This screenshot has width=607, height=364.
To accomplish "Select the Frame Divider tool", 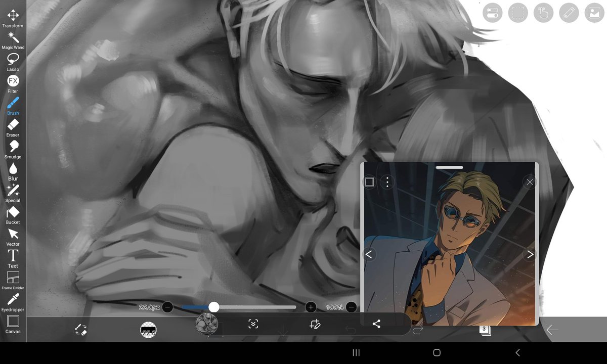I will tap(13, 281).
